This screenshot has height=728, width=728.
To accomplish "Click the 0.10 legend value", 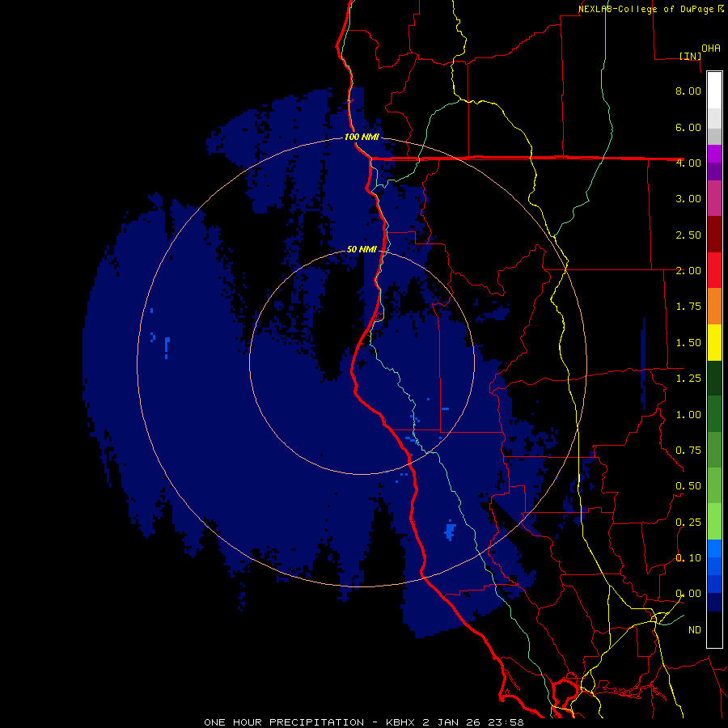I will click(x=688, y=558).
